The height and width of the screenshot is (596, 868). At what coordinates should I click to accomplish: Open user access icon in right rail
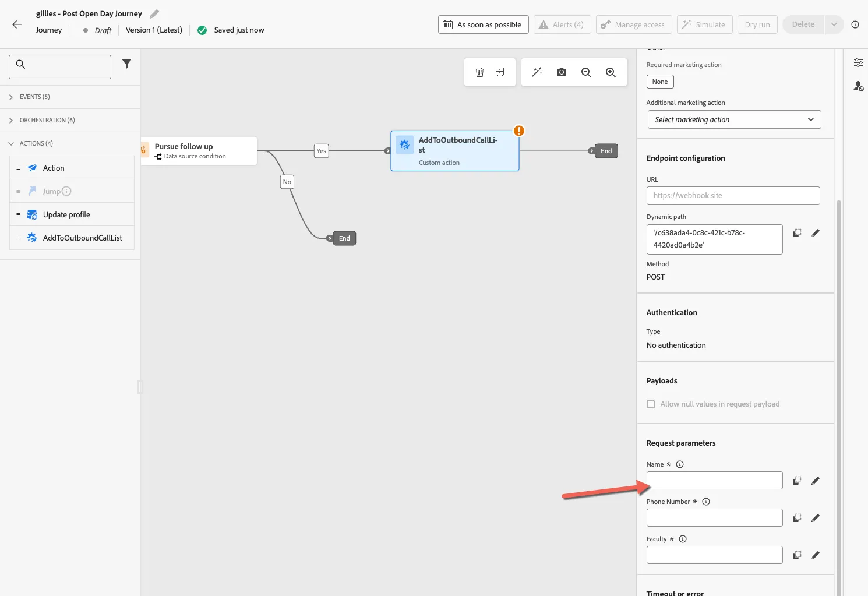point(859,86)
